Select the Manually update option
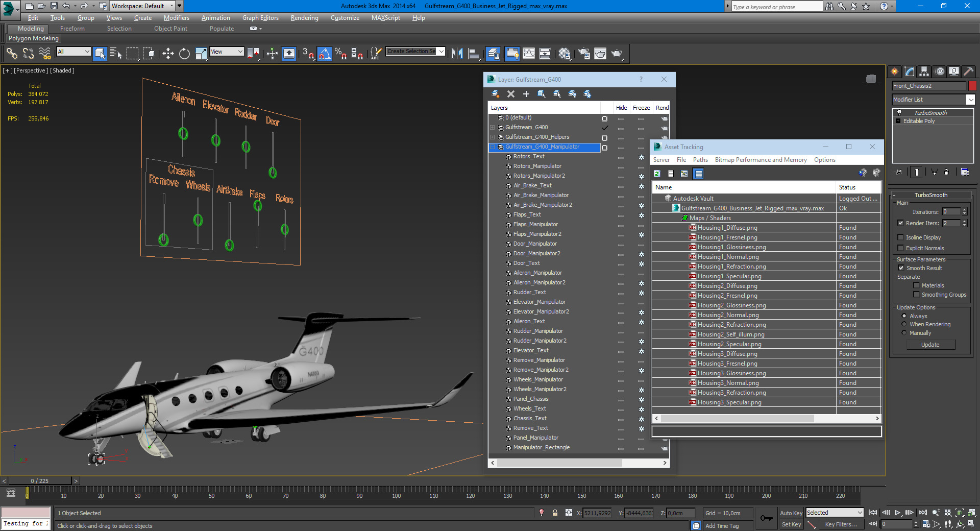Screen dimensions: 980x531 904,332
